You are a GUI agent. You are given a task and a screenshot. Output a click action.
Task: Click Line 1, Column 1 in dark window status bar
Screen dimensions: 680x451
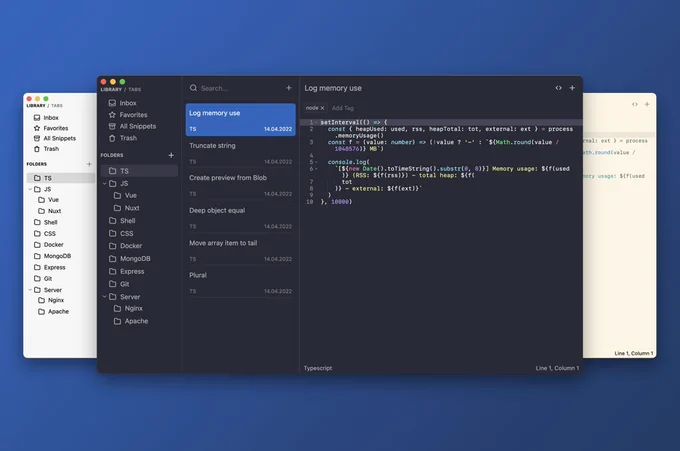[557, 368]
